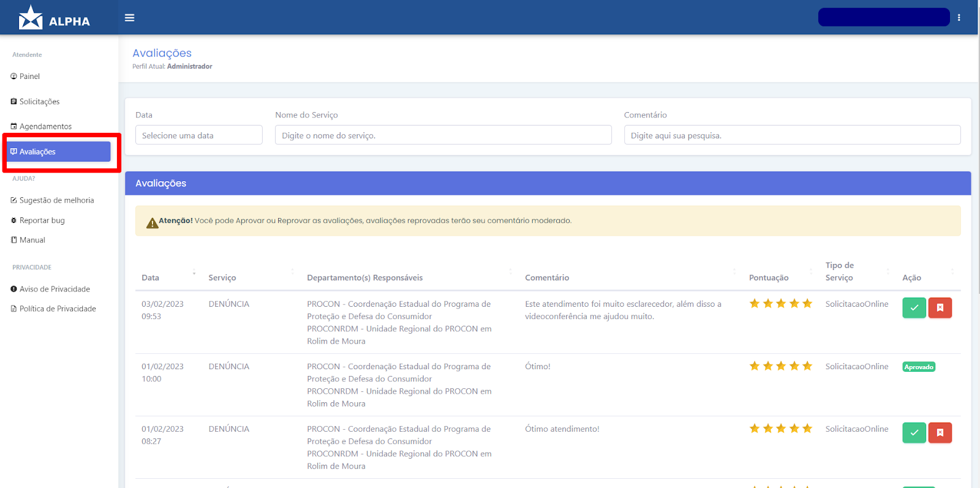The image size is (980, 488).
Task: Click the Nome do Serviço search field
Action: click(x=443, y=135)
